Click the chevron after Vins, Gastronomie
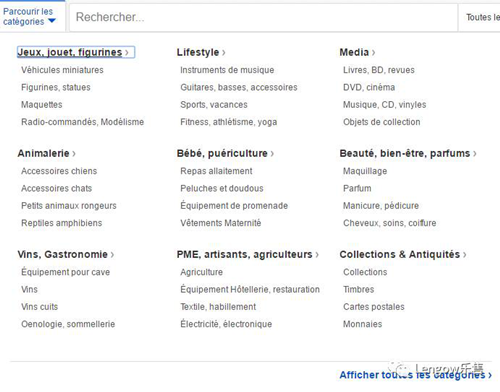 coord(112,255)
